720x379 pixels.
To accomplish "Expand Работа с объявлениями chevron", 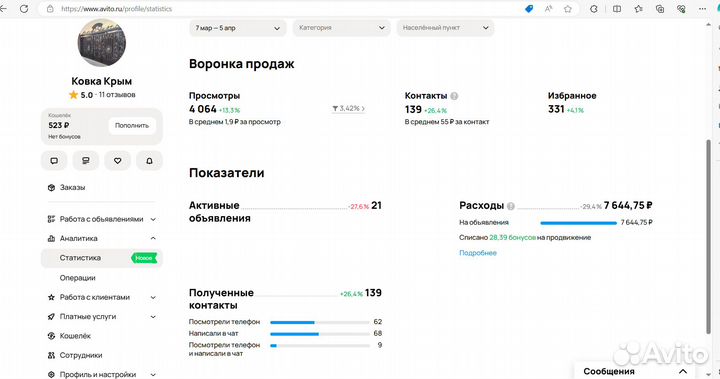I will [x=153, y=219].
